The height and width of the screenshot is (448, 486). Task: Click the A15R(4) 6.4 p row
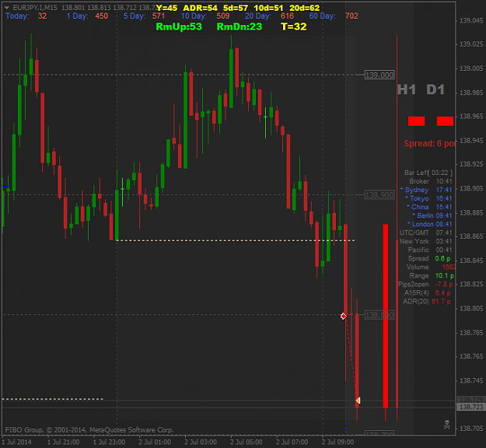tap(428, 292)
